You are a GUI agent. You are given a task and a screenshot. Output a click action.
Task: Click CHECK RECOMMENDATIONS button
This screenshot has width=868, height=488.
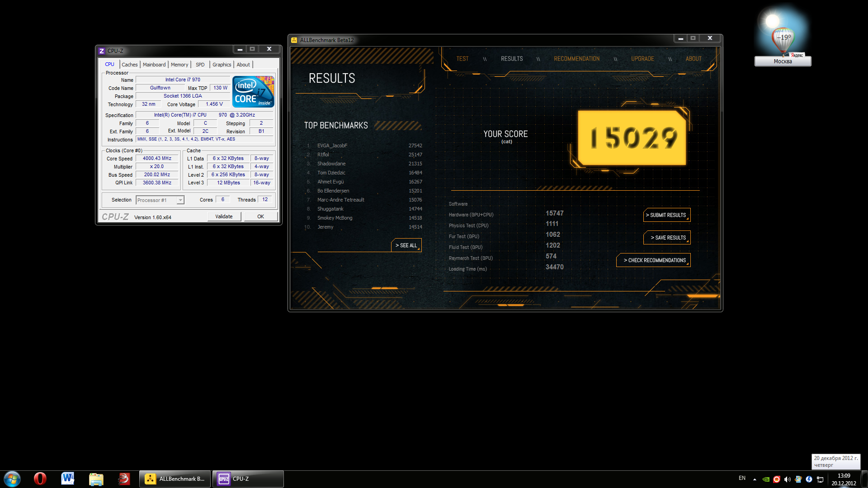point(653,260)
